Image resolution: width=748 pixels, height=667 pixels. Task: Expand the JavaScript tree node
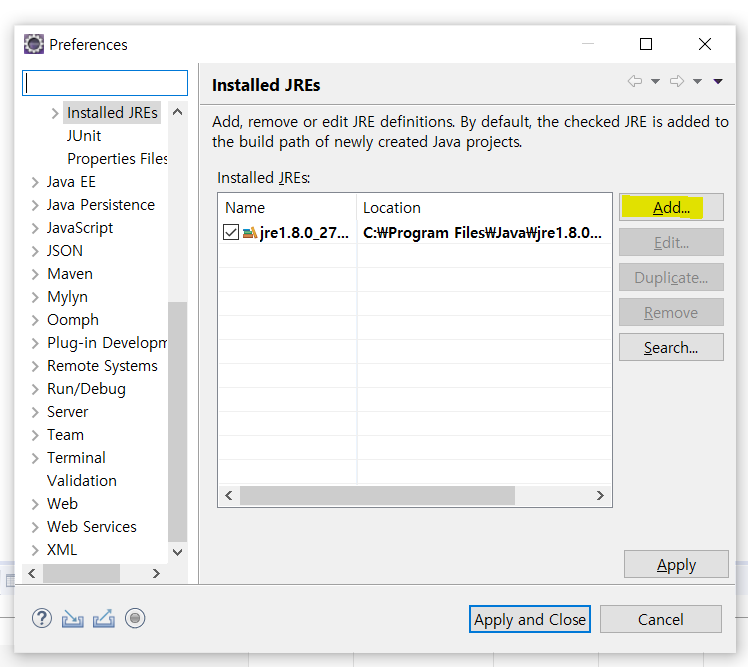35,228
